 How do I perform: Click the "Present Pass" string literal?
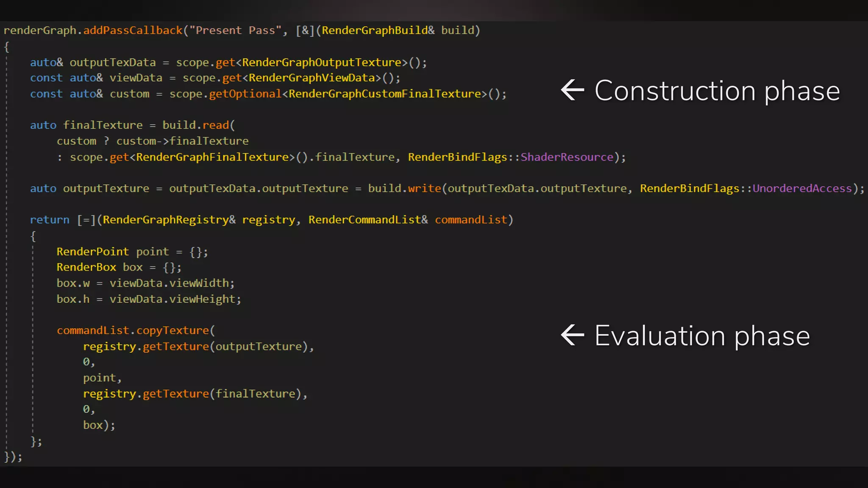pos(235,30)
